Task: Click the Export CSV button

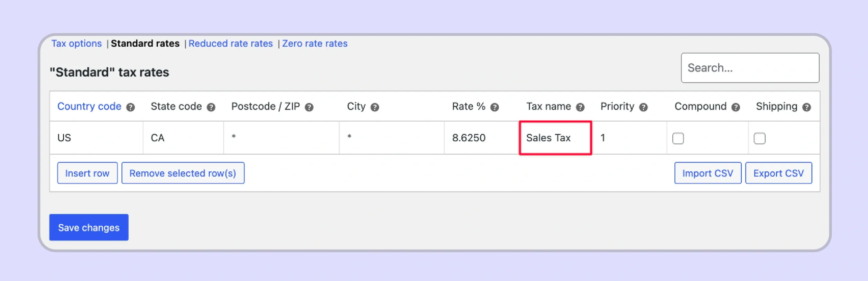Action: point(779,173)
